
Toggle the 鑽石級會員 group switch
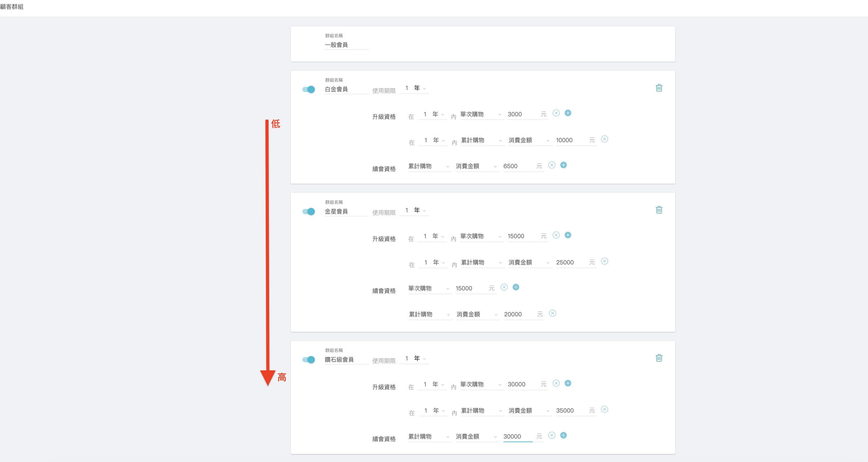[x=308, y=359]
